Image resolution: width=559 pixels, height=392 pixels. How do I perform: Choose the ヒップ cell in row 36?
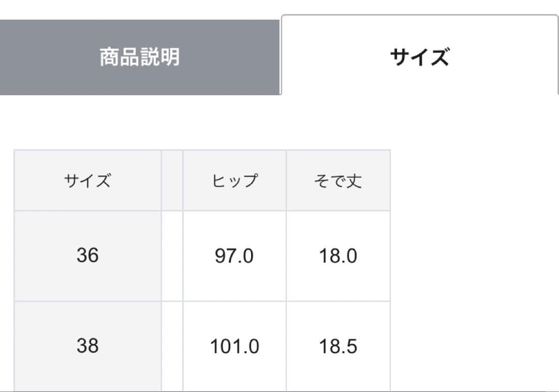pyautogui.click(x=234, y=256)
